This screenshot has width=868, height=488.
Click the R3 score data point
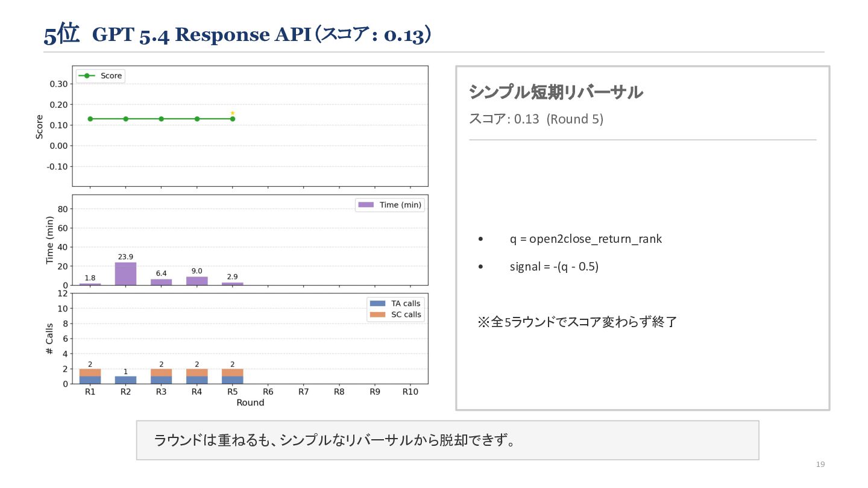pos(162,119)
